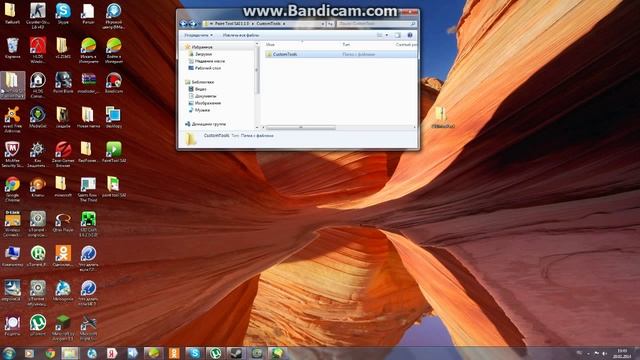
Task: Click CustomTools breadcrumb in address bar
Action: pos(268,24)
